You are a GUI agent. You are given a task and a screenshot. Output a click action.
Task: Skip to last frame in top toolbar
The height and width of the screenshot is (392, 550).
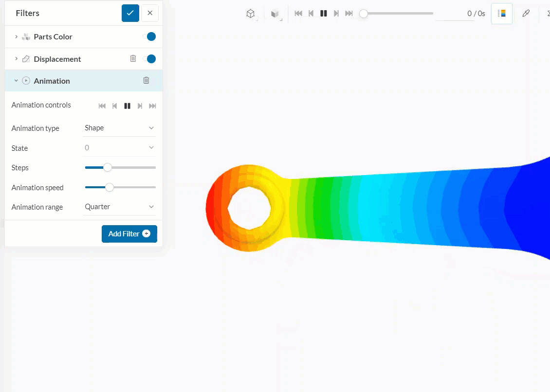(x=348, y=13)
